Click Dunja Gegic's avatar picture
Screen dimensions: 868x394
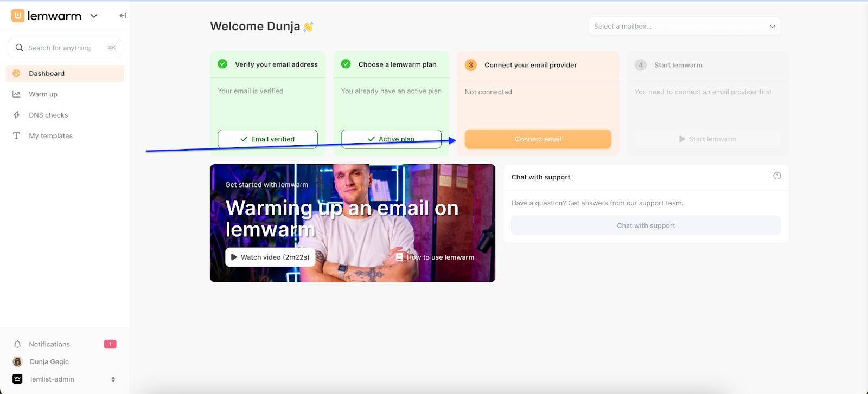[18, 361]
